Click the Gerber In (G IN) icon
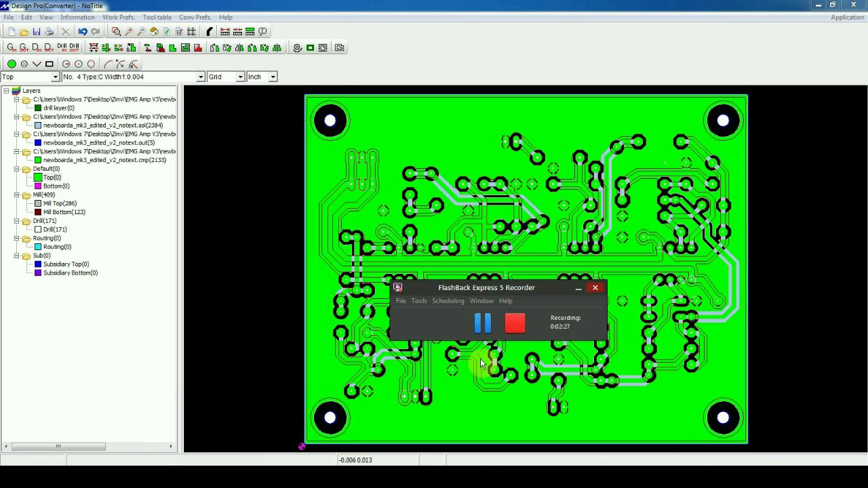The width and height of the screenshot is (868, 488). tap(12, 47)
